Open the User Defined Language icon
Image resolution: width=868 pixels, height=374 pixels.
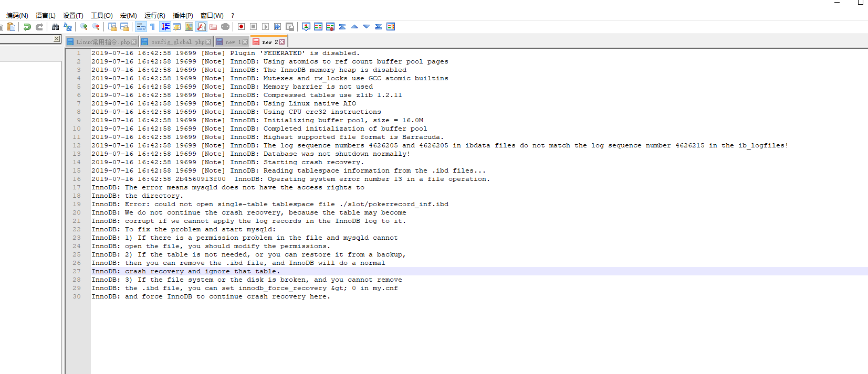point(177,27)
